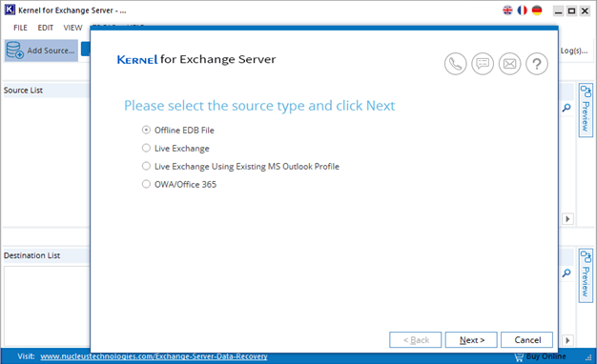
Task: Close the Kernel for Exchange Server window
Action: click(585, 10)
